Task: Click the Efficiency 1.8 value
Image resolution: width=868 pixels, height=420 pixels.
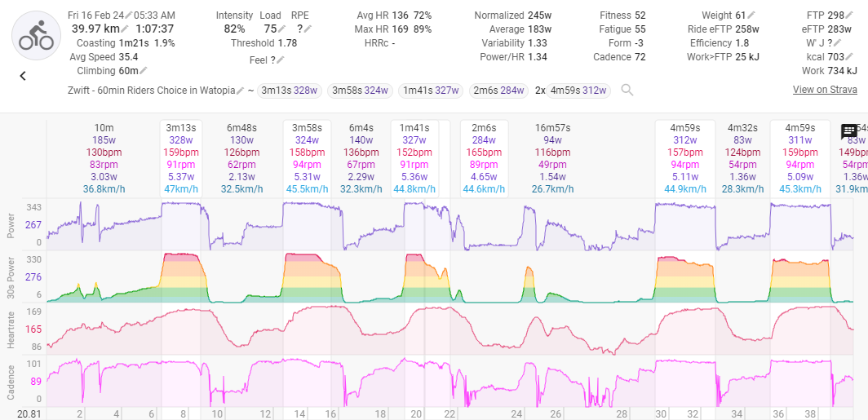Action: click(x=742, y=42)
